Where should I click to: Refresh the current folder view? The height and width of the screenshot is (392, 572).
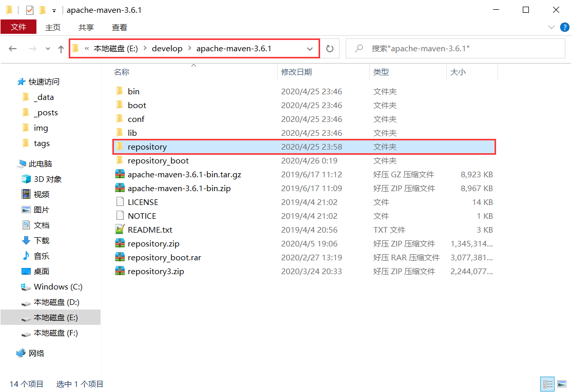pyautogui.click(x=330, y=49)
